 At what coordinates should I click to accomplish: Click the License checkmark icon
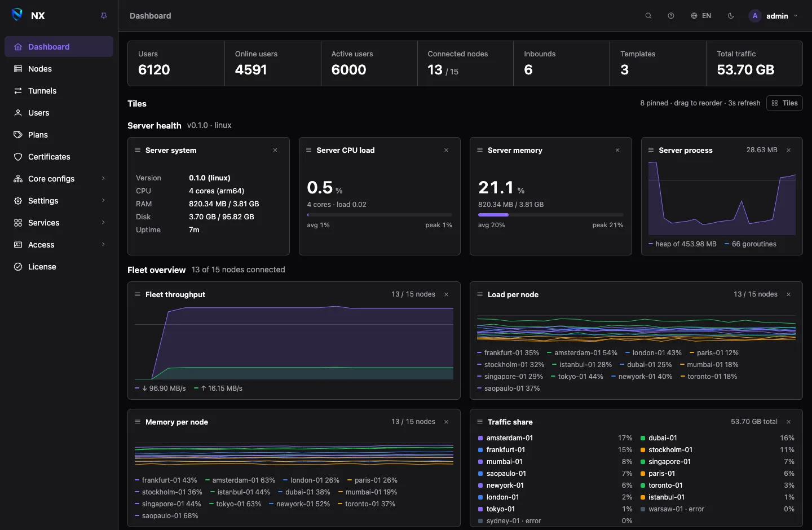[18, 267]
